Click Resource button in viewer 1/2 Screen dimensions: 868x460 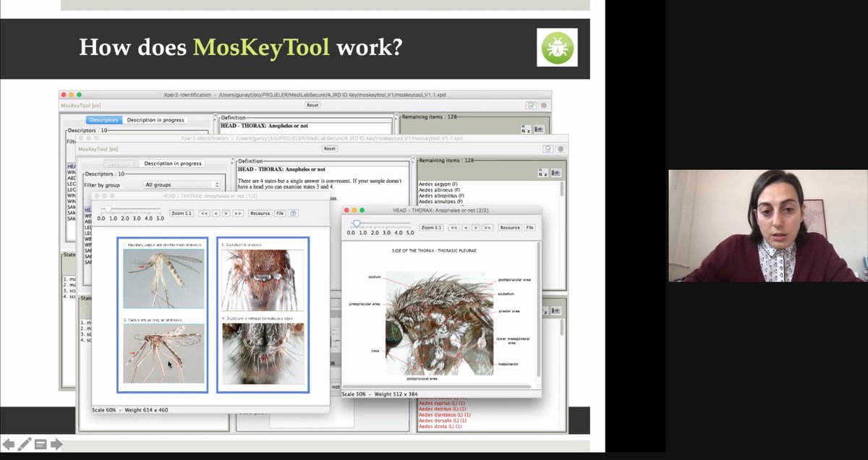tap(260, 213)
